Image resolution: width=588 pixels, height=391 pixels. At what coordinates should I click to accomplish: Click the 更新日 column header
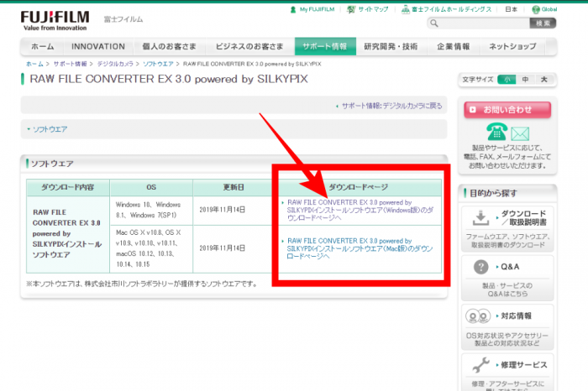tap(233, 187)
